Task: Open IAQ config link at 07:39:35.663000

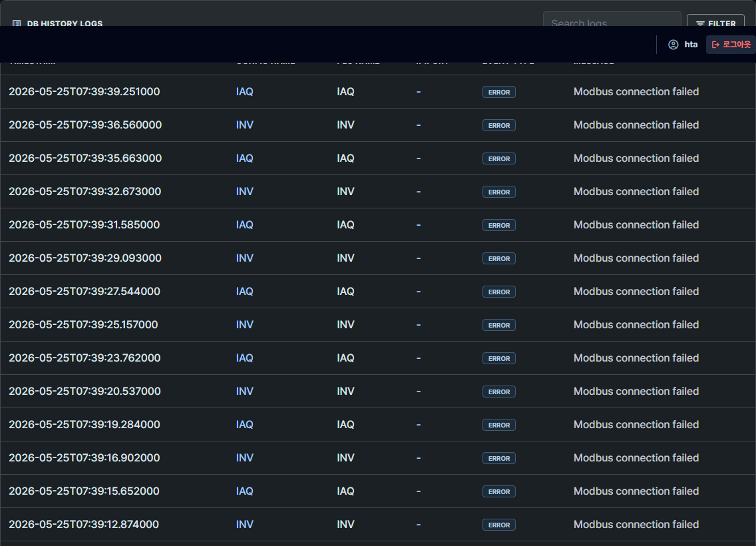Action: (244, 158)
